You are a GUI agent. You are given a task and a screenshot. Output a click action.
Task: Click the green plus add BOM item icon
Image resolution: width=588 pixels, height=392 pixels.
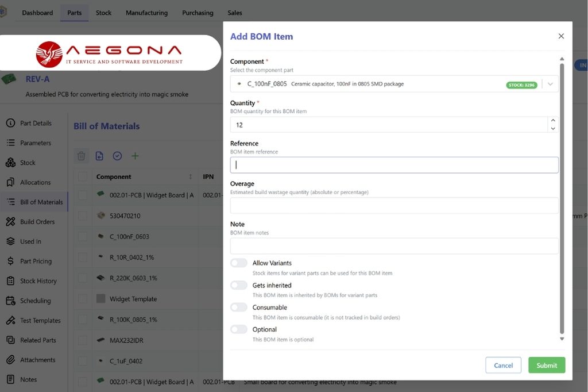(135, 156)
